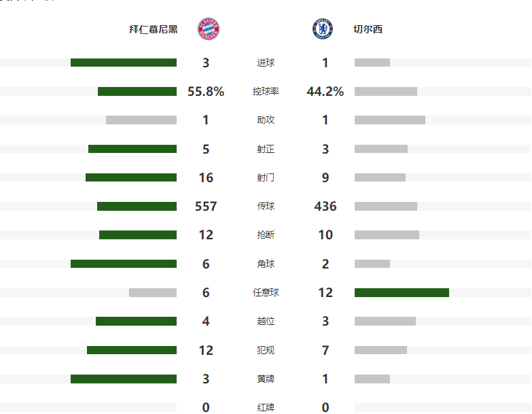Click Chelsea's 44.2% possession value

click(x=325, y=91)
